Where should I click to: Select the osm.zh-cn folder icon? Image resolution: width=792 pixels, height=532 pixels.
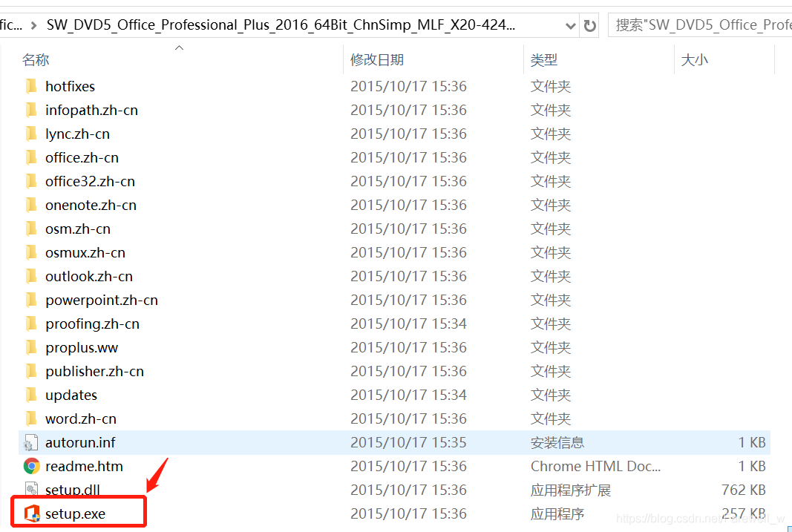pyautogui.click(x=31, y=229)
